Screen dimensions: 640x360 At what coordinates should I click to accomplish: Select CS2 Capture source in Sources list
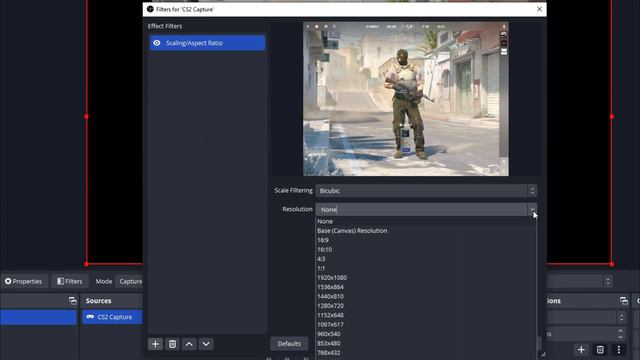pos(112,317)
